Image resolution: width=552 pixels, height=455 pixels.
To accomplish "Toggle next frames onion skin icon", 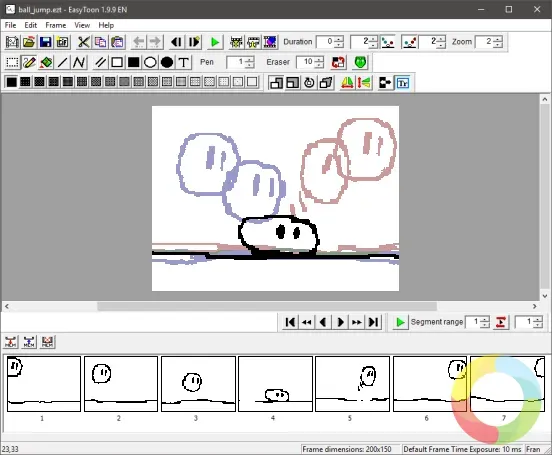I will pos(409,42).
